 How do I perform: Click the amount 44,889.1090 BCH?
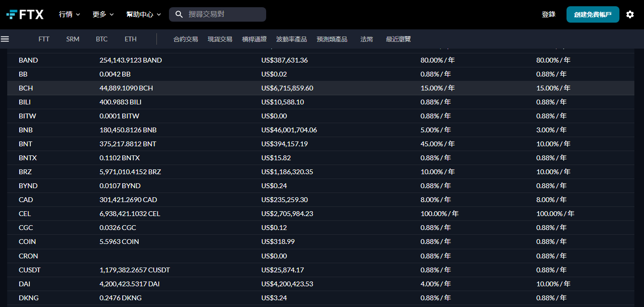click(126, 88)
